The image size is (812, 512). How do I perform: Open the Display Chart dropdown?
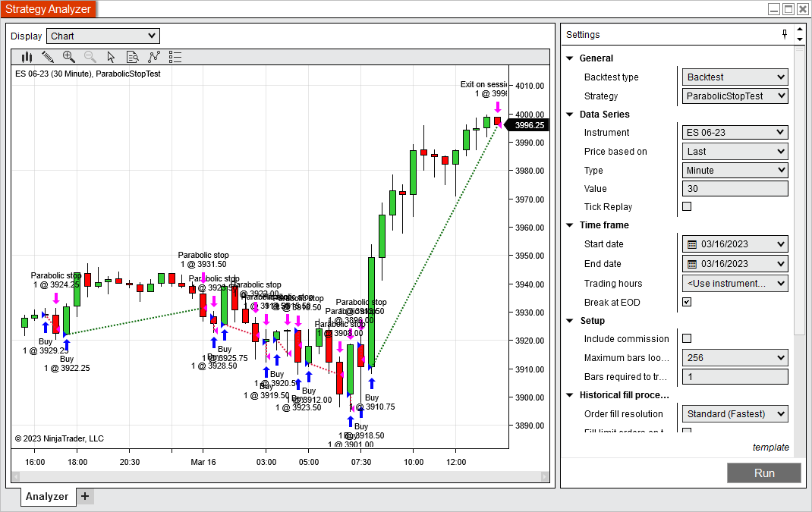(x=103, y=36)
